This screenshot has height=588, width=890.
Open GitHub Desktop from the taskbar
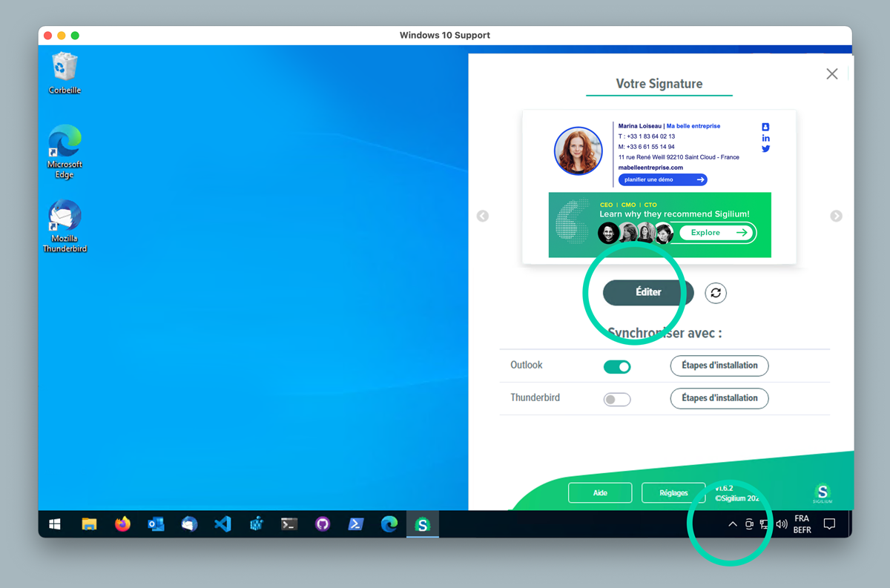click(323, 524)
